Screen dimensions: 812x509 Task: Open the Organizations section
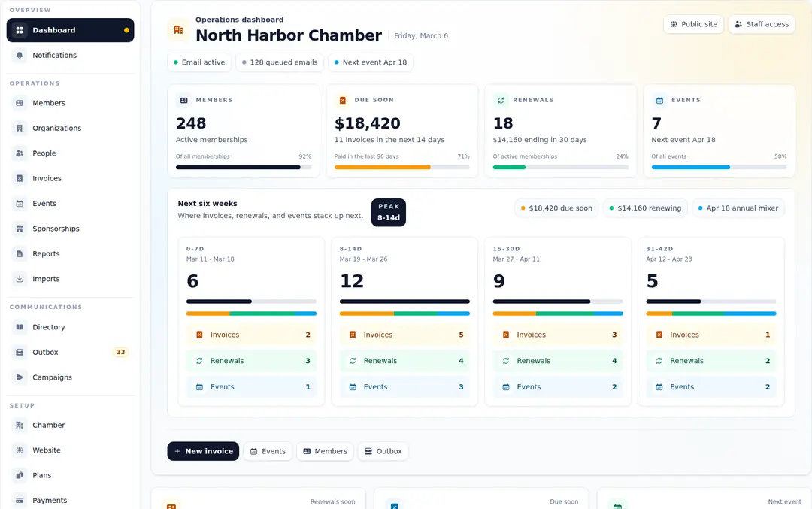click(x=56, y=128)
